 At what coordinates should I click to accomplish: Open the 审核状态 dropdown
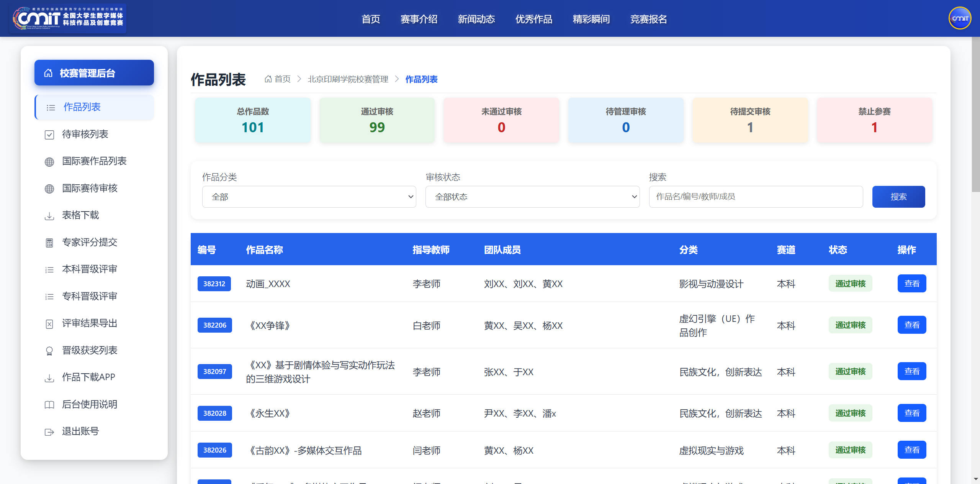pos(532,197)
